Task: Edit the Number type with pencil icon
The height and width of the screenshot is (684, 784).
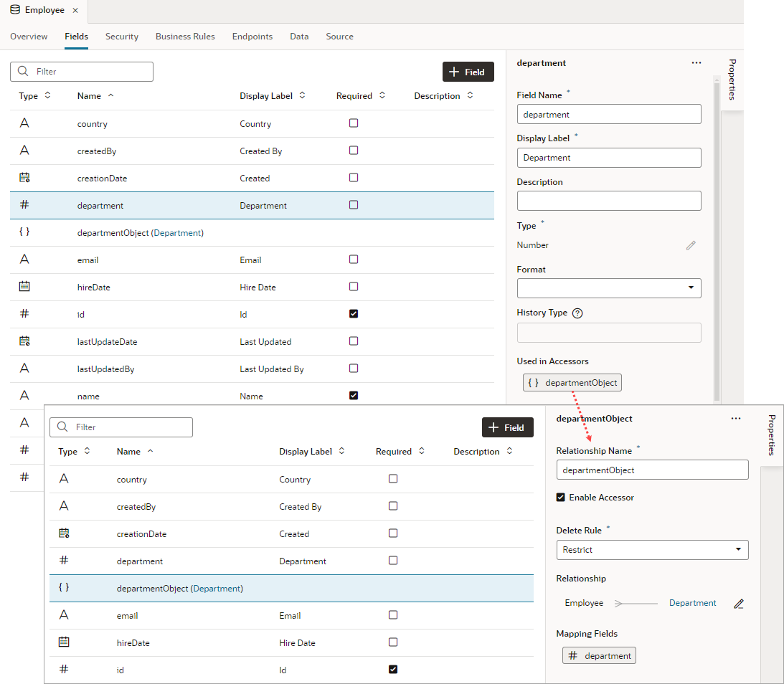Action: click(x=691, y=245)
